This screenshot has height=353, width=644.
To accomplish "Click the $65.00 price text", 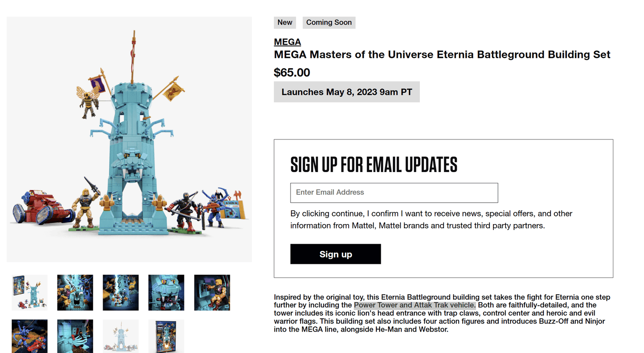I will 291,73.
